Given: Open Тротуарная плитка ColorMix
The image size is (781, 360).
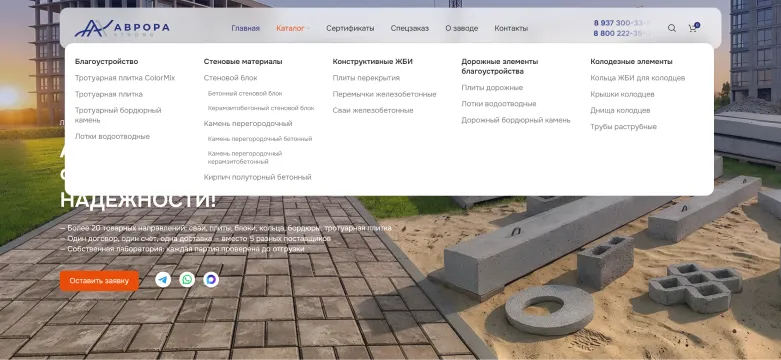Looking at the screenshot, I should tap(125, 78).
